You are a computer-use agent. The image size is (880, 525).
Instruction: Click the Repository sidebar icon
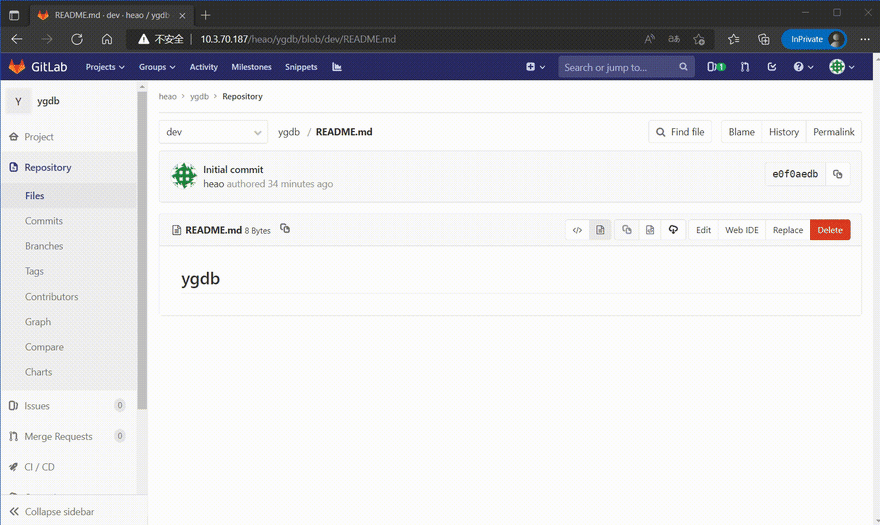13,167
